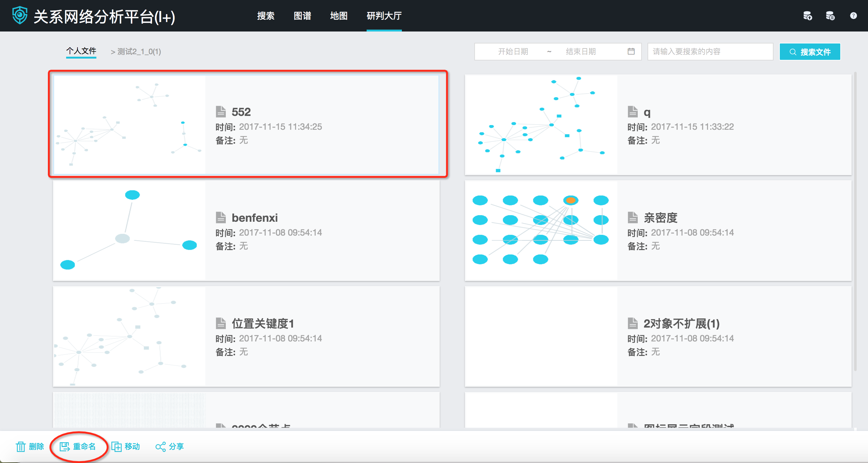This screenshot has width=868, height=463.
Task: Click the 重命名 label
Action: click(84, 447)
